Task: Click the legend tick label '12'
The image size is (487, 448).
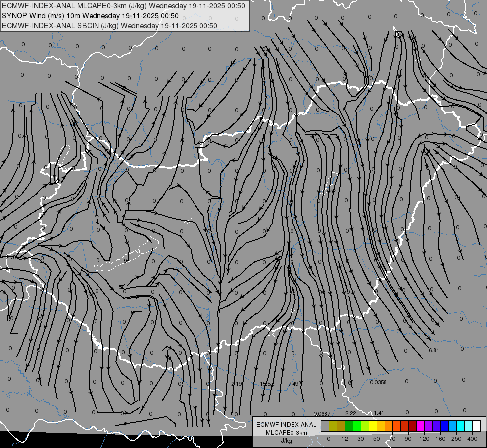Action: coord(345,439)
